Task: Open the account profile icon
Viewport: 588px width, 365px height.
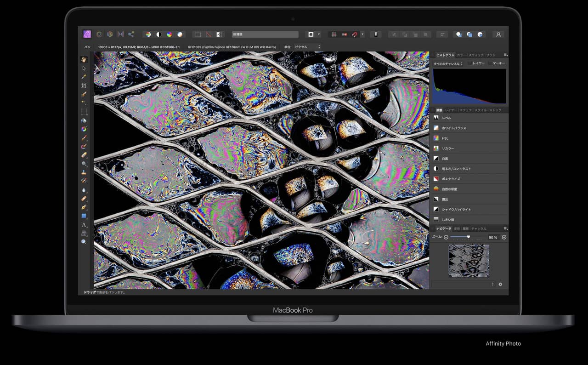Action: click(498, 34)
